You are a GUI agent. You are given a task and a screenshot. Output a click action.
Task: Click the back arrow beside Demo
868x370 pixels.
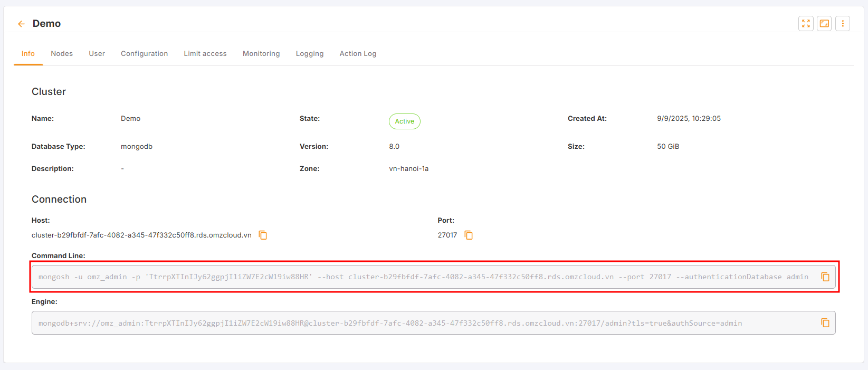coord(21,24)
